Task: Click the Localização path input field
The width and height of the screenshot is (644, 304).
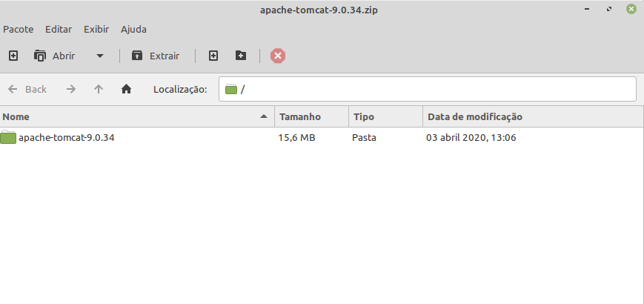Action: pos(427,89)
